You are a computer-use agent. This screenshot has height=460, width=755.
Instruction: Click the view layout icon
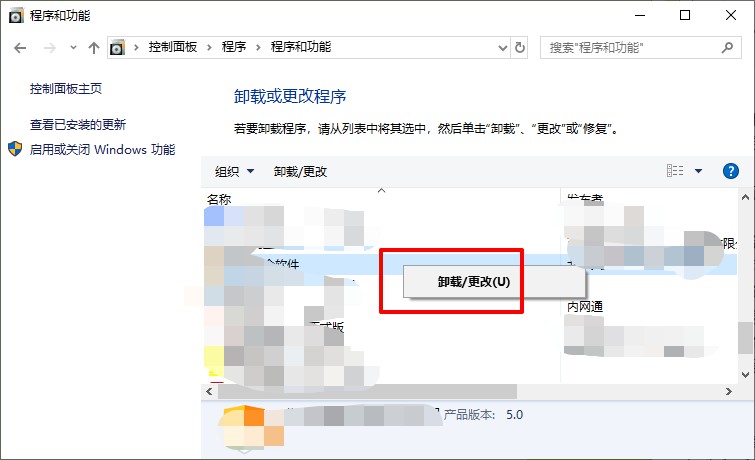coord(675,171)
